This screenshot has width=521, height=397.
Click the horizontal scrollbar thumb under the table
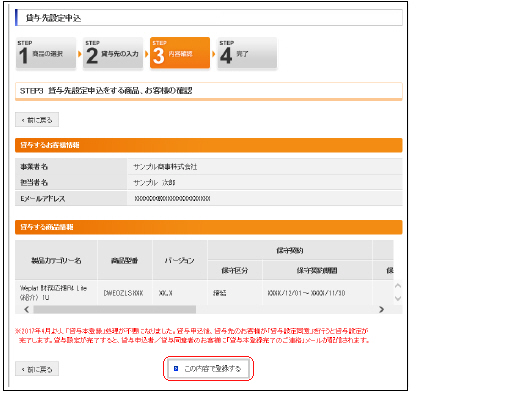pos(115,309)
